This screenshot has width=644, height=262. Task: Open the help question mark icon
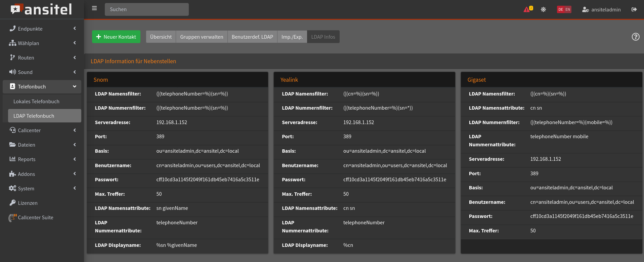[x=635, y=37]
